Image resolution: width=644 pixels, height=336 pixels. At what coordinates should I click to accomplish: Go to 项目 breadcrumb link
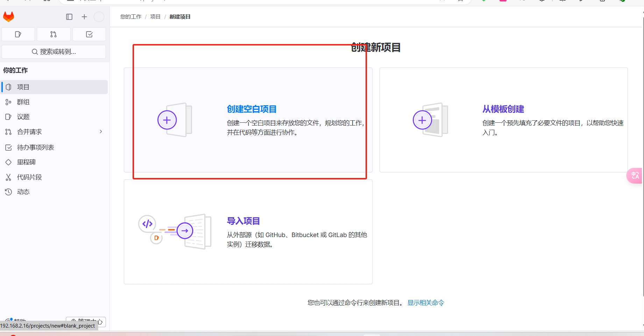[x=155, y=17]
